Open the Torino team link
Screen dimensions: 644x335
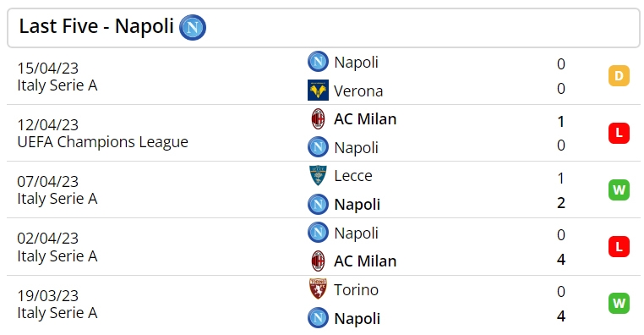[356, 290]
